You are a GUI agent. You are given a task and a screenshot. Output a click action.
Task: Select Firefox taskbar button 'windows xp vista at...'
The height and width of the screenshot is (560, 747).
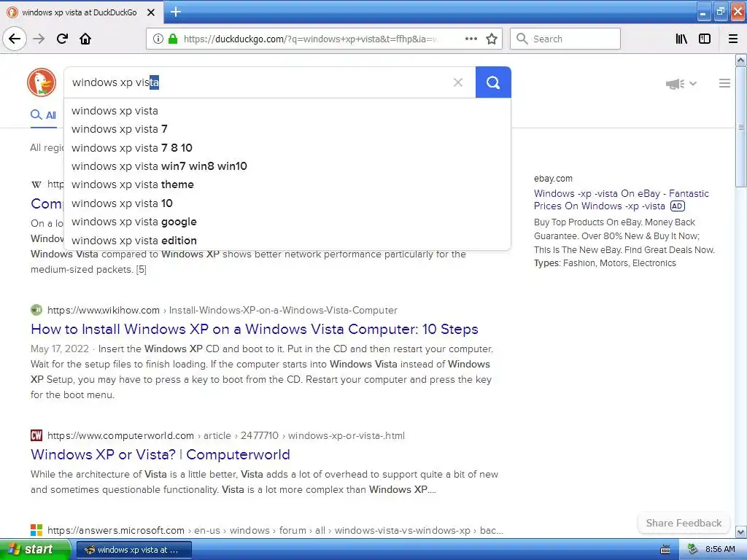pos(134,550)
